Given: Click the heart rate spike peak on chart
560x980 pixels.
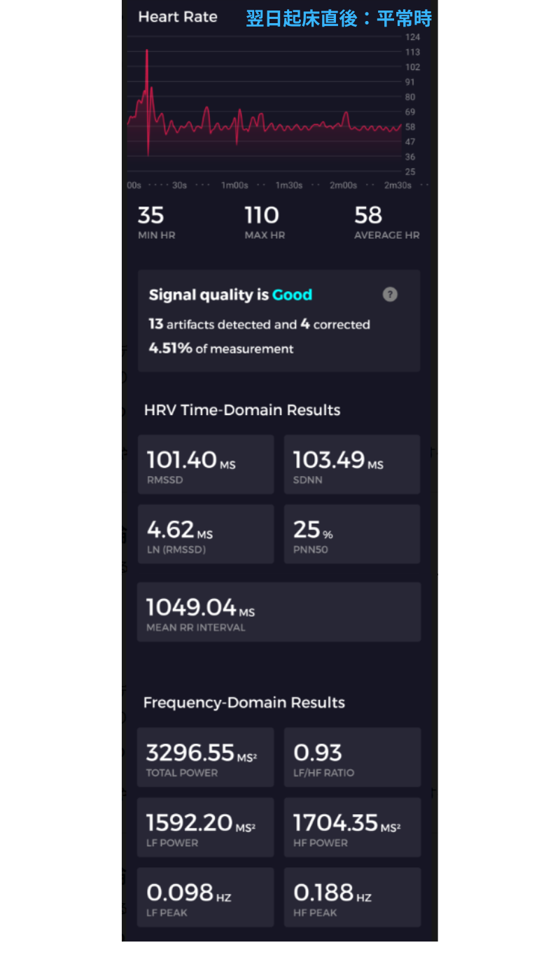Looking at the screenshot, I should [147, 51].
